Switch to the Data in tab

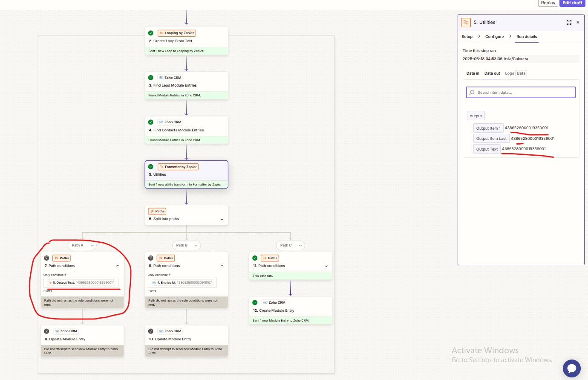click(x=473, y=73)
